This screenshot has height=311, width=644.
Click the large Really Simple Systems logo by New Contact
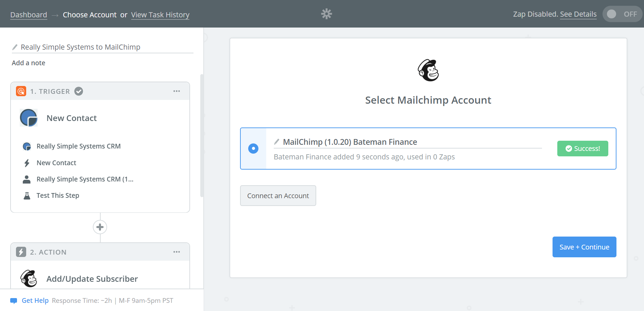pyautogui.click(x=29, y=118)
